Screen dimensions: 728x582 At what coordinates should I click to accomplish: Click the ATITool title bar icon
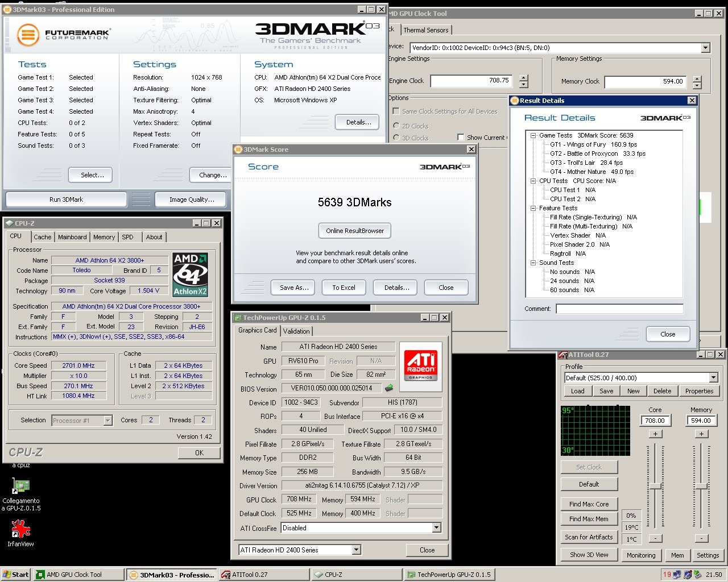(x=563, y=355)
